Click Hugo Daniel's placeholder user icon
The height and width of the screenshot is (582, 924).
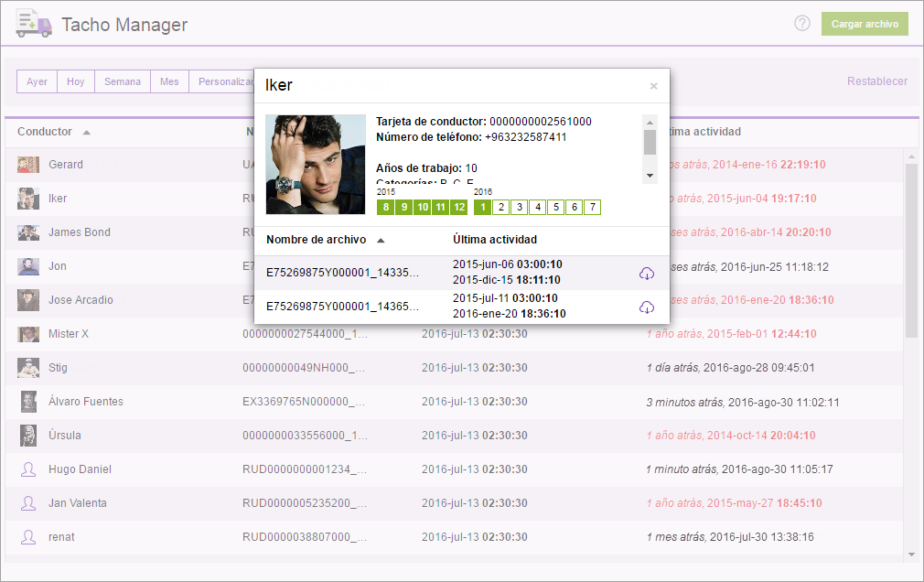(x=28, y=469)
